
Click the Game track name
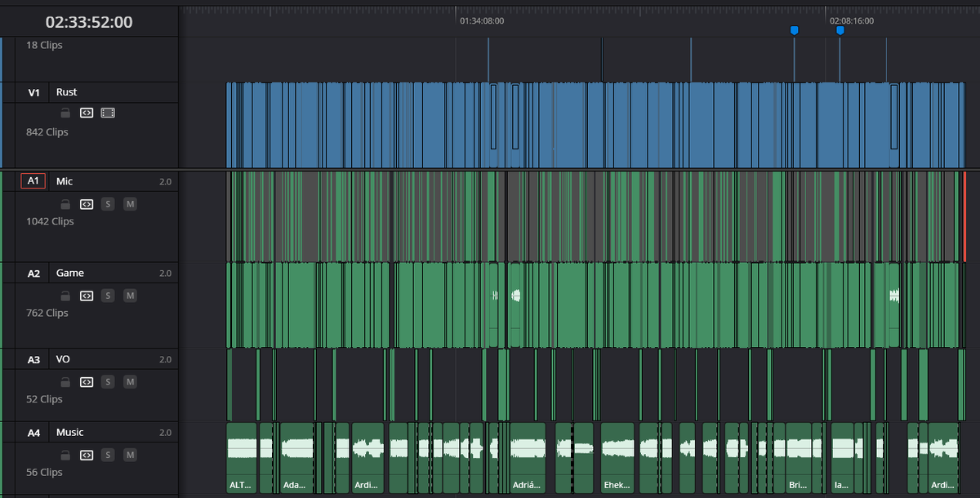pyautogui.click(x=70, y=273)
